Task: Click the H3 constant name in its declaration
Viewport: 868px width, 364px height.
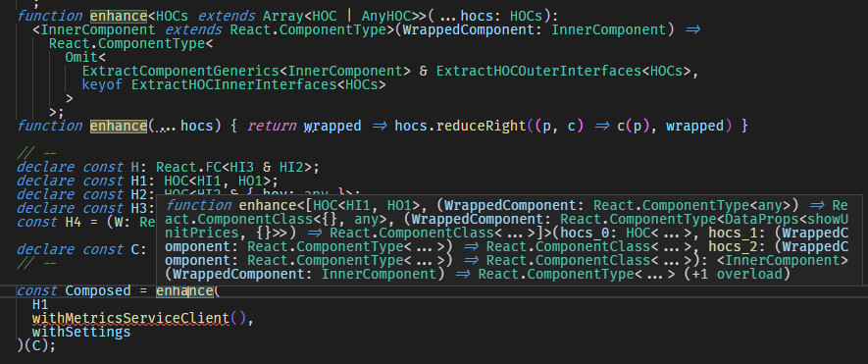Action: [x=139, y=208]
